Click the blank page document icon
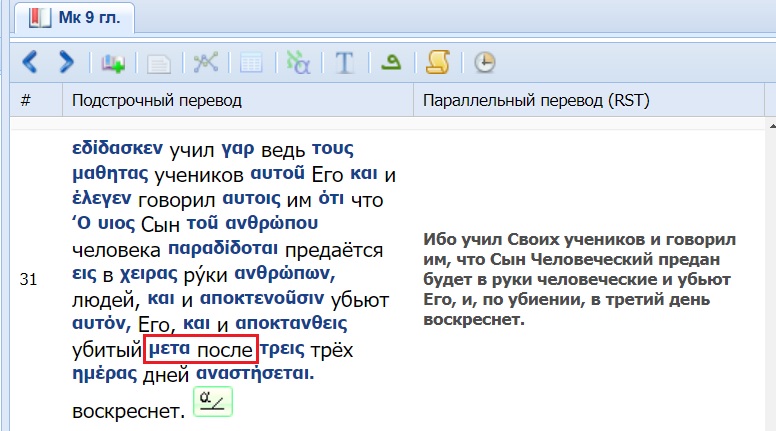Viewport: 776px width, 431px height. pos(158,63)
